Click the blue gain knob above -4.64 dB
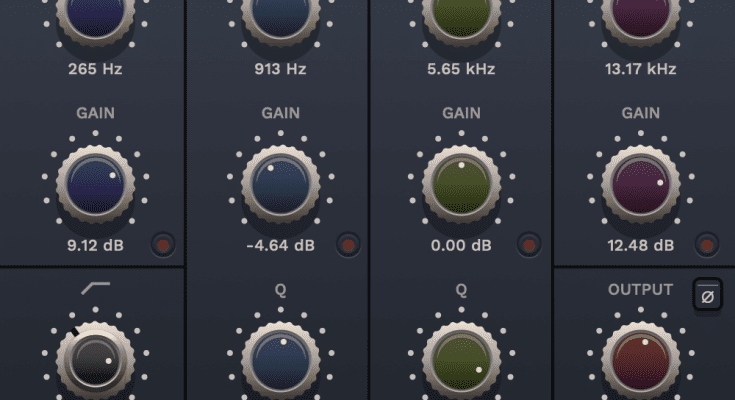This screenshot has width=735, height=400. [x=280, y=182]
